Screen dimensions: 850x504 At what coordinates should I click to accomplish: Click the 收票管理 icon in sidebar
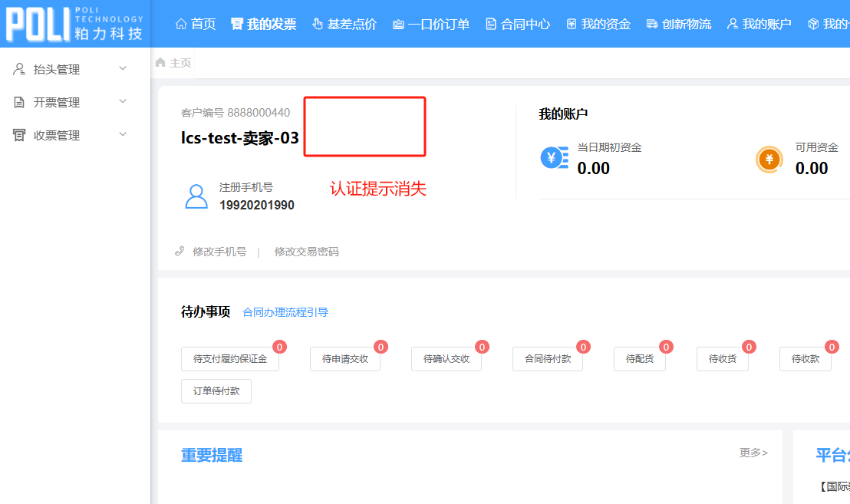coord(19,135)
